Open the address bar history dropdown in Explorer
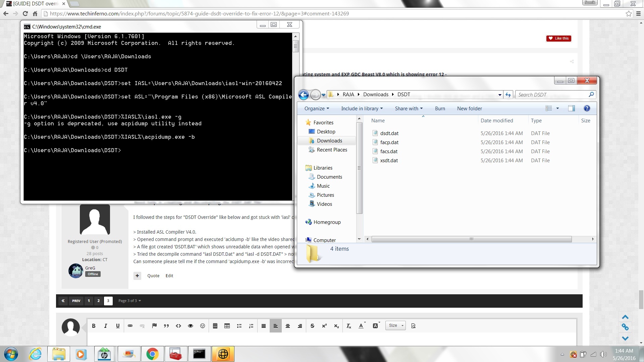 (x=500, y=95)
